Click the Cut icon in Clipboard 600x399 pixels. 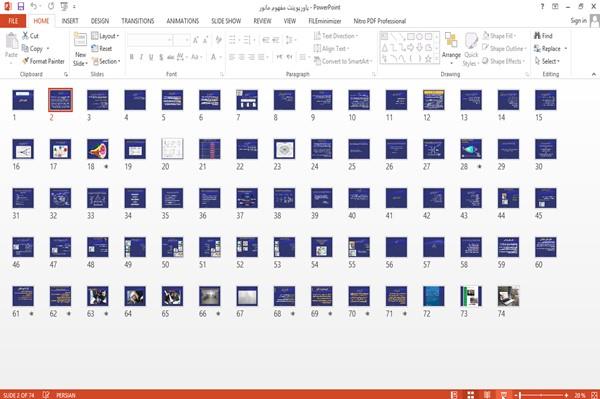[25, 36]
